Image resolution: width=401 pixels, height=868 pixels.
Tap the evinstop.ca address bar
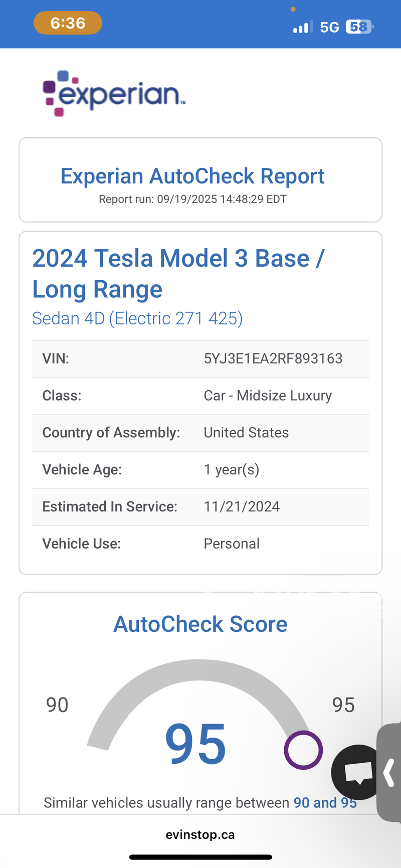pos(200,834)
